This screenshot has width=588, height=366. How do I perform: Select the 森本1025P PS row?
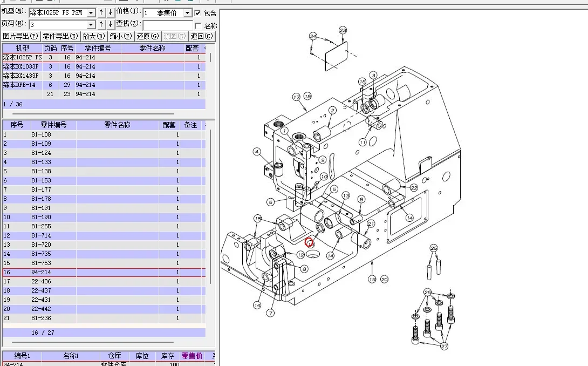tap(104, 57)
